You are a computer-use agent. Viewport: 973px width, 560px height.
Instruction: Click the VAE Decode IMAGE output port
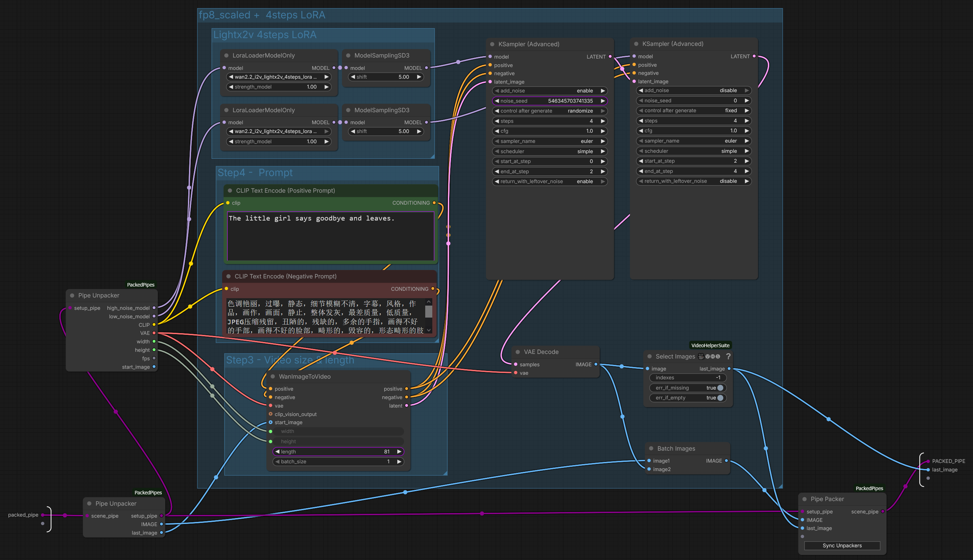pyautogui.click(x=596, y=365)
